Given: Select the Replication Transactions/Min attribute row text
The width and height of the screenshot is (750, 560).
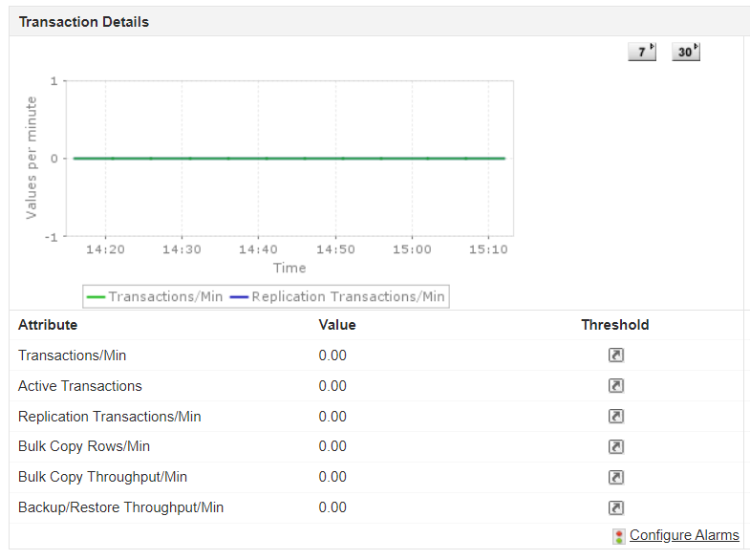Looking at the screenshot, I should (x=110, y=417).
